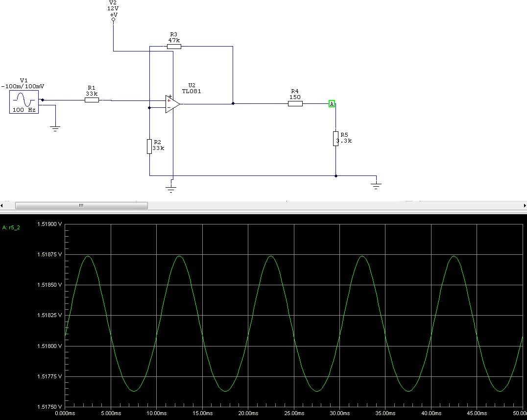Select load resistor R5 3.3k
The width and height of the screenshot is (527, 420).
point(335,139)
